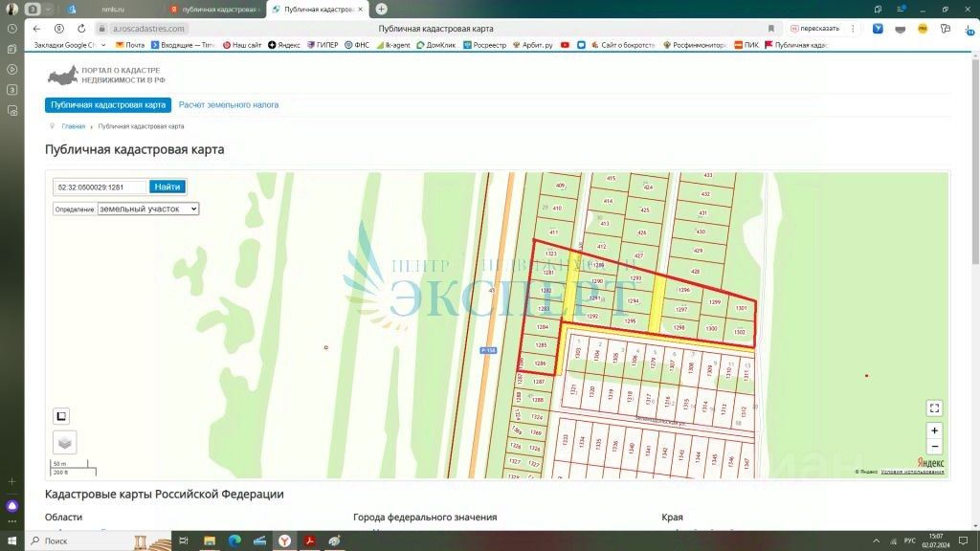Open Task View on taskbar
Screen dimensions: 980x551
pos(184,541)
